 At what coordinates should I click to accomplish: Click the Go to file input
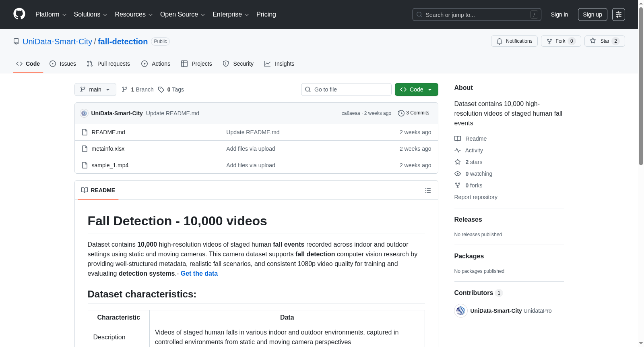(346, 89)
